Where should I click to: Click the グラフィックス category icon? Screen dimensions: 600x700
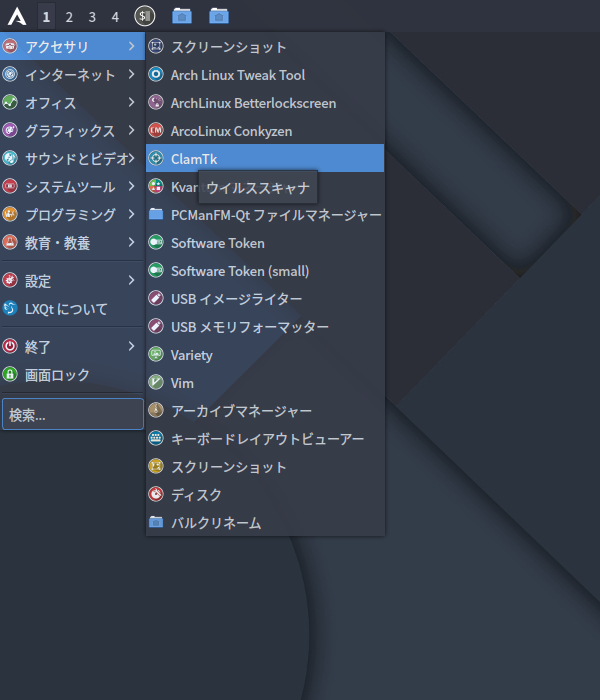pyautogui.click(x=10, y=130)
